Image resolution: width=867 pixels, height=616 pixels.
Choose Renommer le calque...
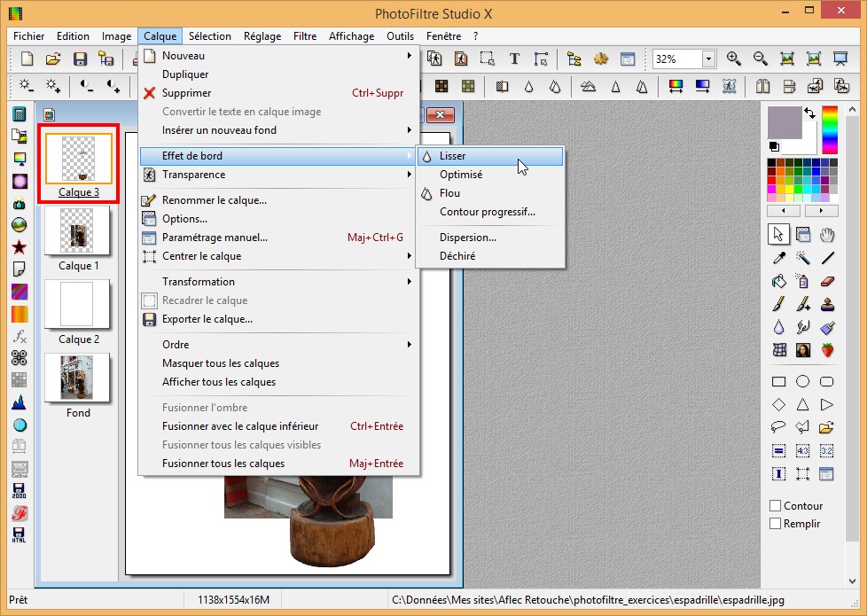(278, 200)
